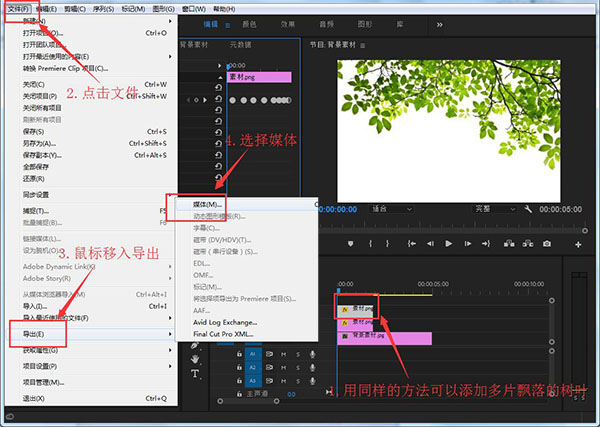
Task: Open the 节目: 背景素材 panel menu icon
Action: 362,46
